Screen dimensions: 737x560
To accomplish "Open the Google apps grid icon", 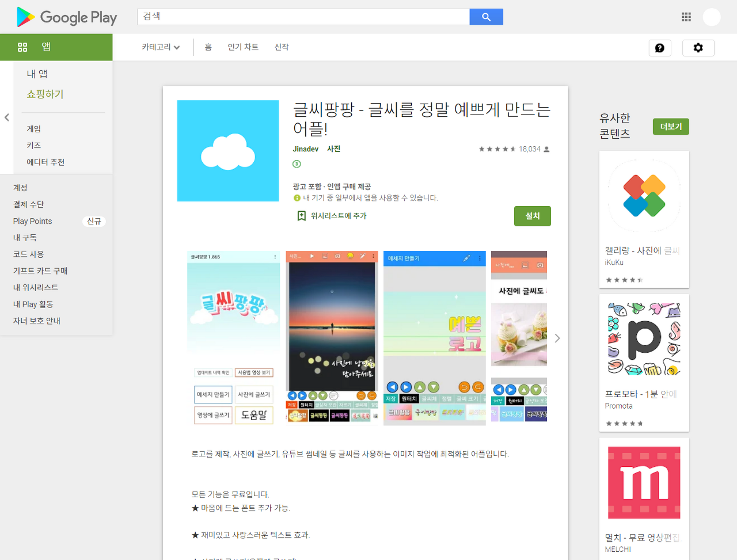I will point(686,17).
